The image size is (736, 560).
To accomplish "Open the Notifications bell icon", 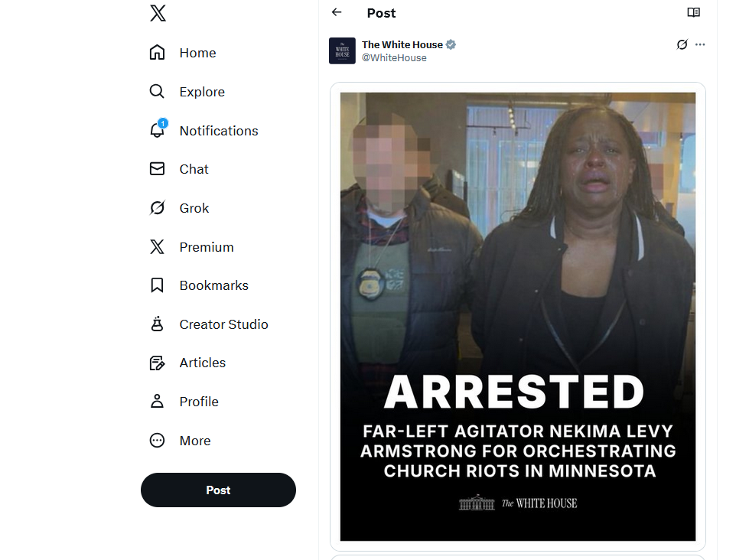I will tap(158, 130).
